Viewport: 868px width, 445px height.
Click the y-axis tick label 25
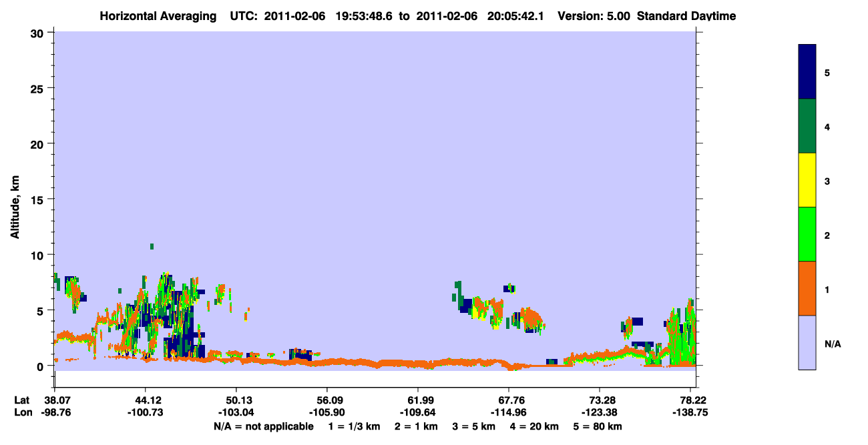(39, 88)
